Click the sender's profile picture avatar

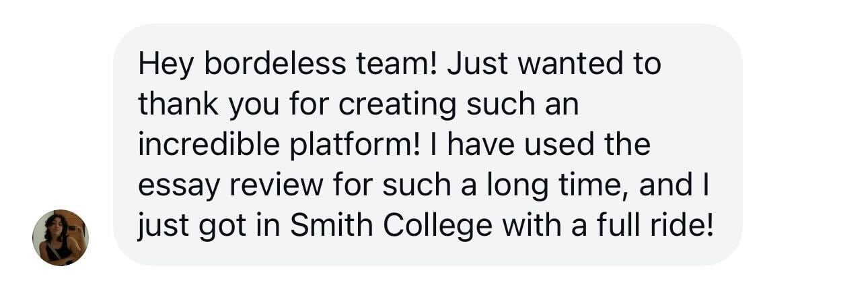pos(61,237)
